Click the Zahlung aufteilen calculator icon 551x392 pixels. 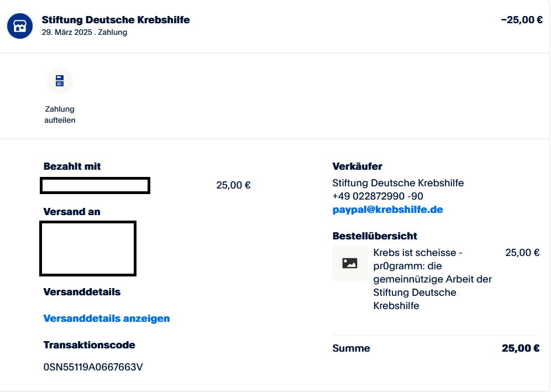pyautogui.click(x=60, y=81)
